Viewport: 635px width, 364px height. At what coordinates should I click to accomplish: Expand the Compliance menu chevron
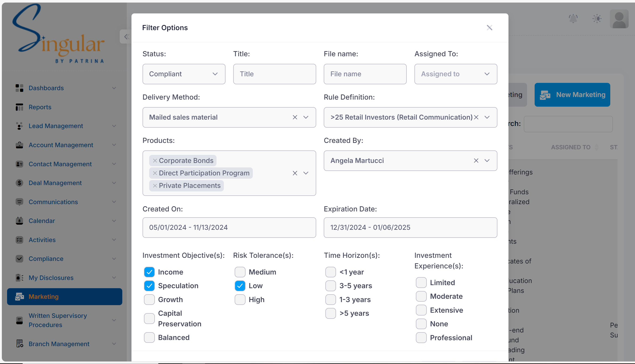(x=114, y=259)
